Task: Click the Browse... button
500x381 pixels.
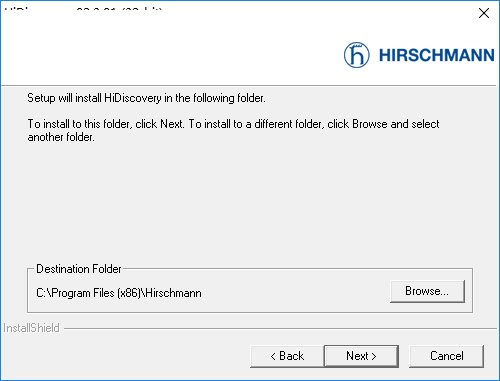Action: click(x=427, y=291)
